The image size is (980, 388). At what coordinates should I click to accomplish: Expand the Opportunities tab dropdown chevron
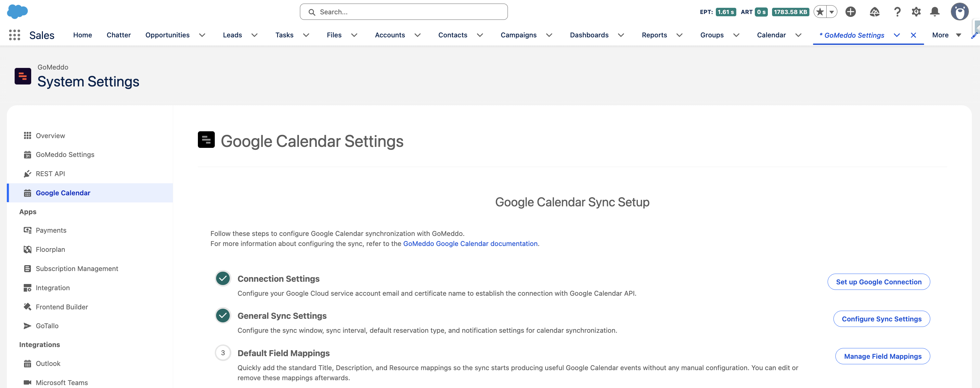pos(202,35)
